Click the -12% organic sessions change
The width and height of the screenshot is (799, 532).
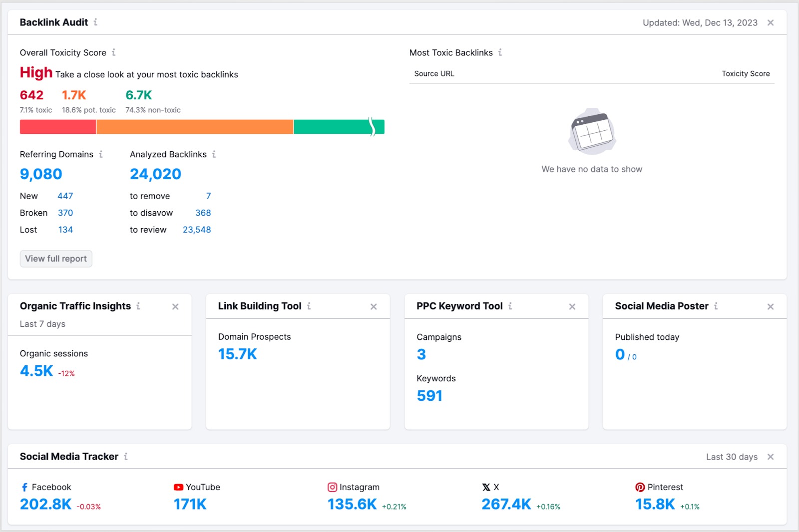(66, 373)
